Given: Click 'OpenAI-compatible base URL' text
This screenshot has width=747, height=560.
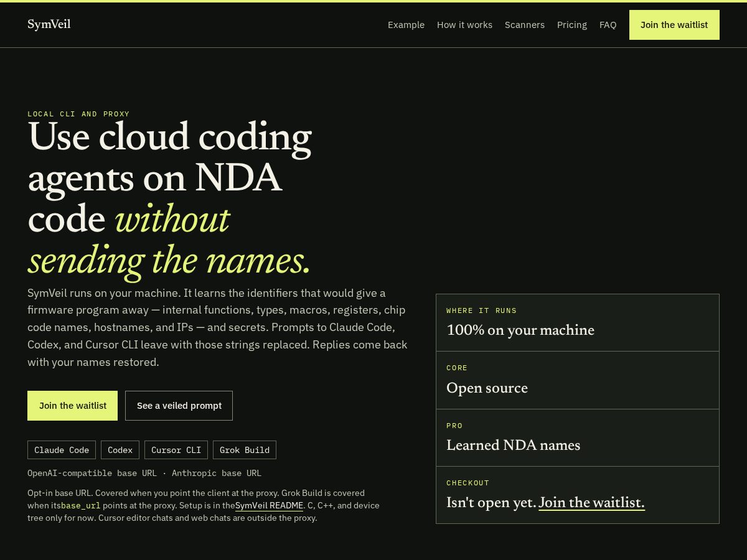Looking at the screenshot, I should [x=92, y=473].
